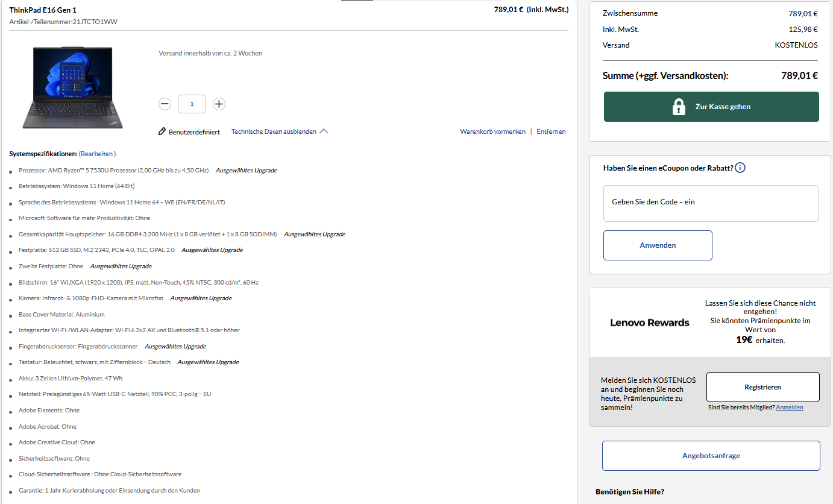Viewport: 833px width, 504px height.
Task: Remove the item via Entfernen
Action: click(x=551, y=131)
